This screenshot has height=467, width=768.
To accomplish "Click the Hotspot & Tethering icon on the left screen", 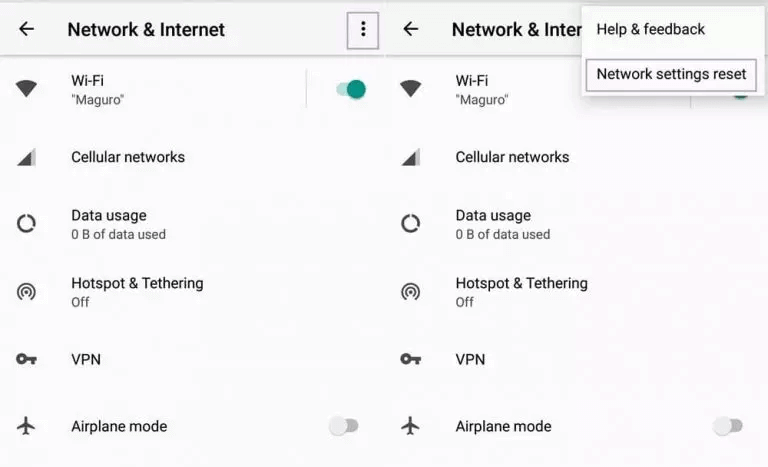I will point(27,292).
